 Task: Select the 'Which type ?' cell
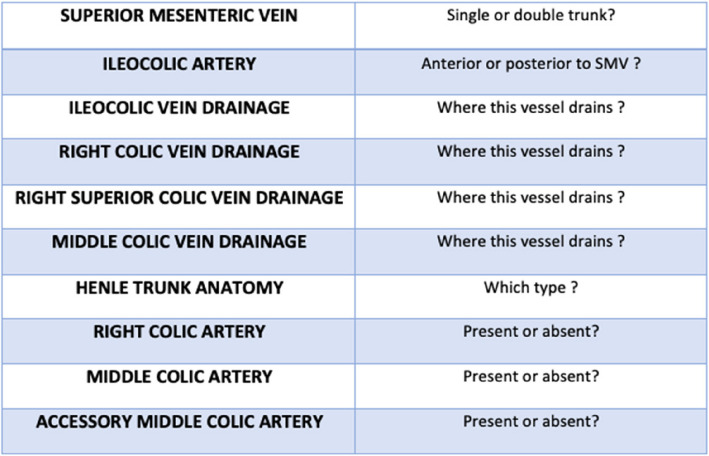pos(531,288)
